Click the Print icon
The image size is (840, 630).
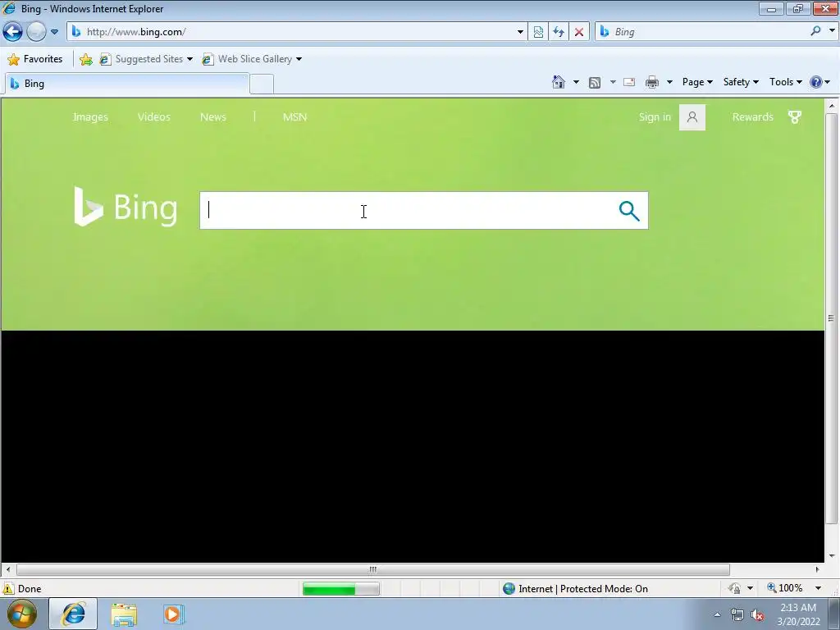[652, 82]
